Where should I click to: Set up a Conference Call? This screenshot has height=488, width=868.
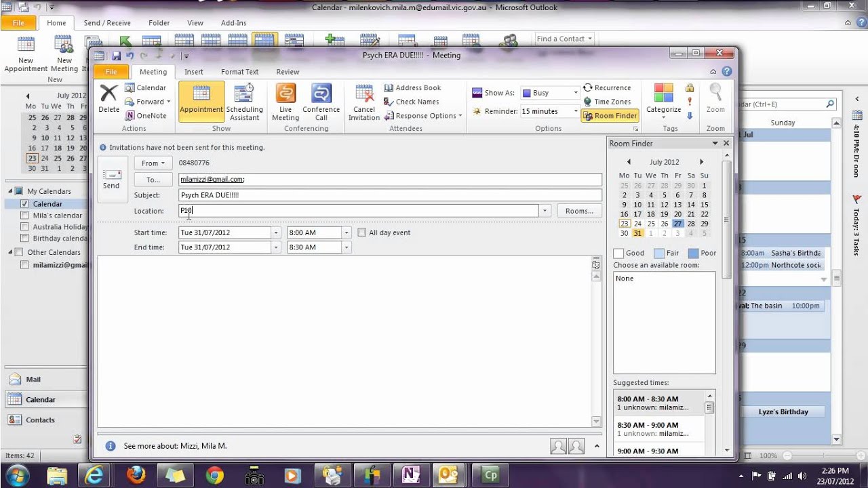[321, 102]
